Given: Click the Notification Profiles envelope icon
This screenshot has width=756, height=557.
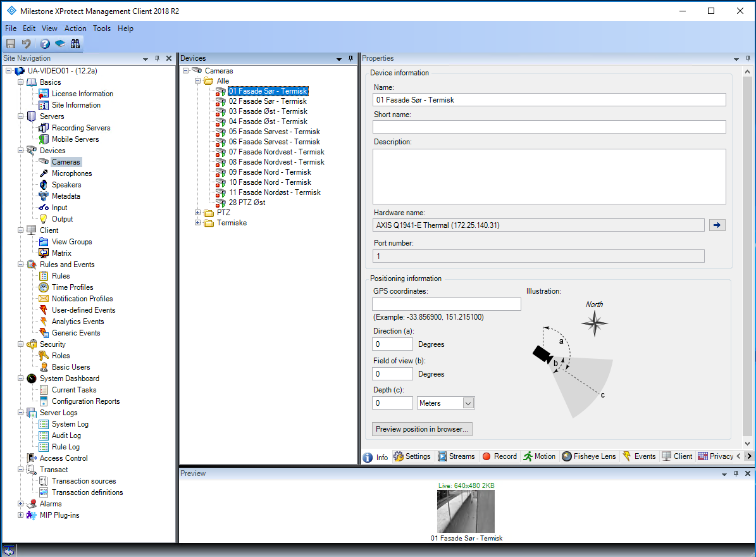Looking at the screenshot, I should (44, 299).
